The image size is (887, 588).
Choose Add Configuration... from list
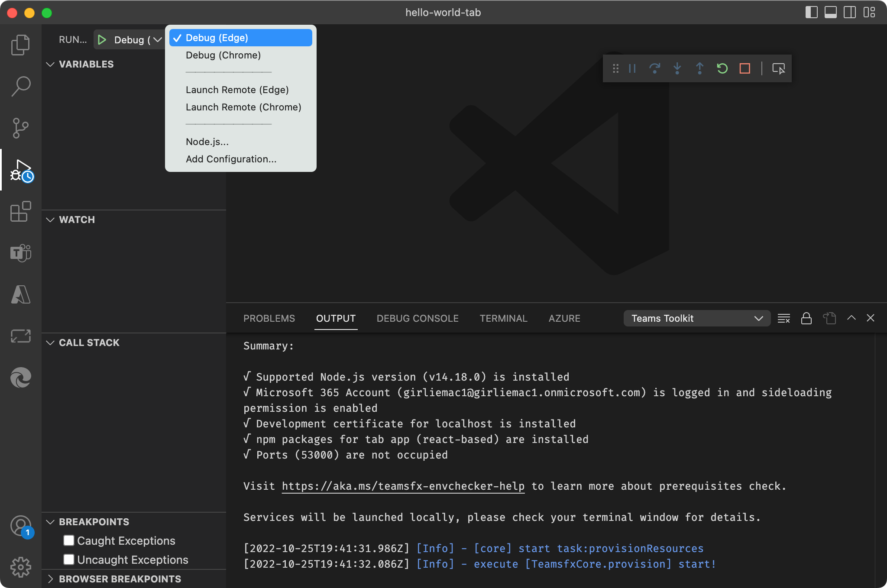231,159
